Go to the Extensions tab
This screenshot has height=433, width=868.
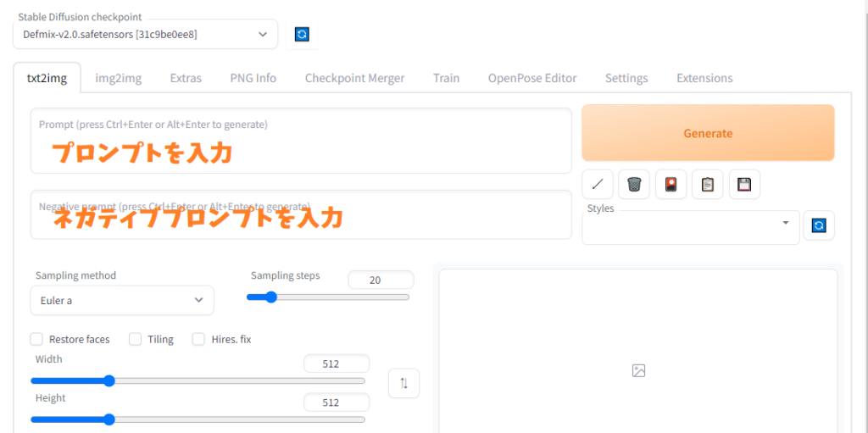pos(704,78)
